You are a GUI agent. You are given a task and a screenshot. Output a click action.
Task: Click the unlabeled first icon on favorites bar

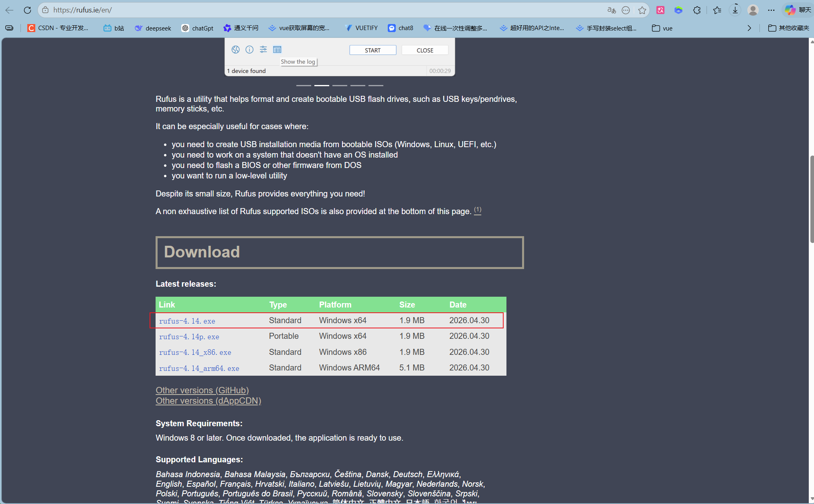9,28
